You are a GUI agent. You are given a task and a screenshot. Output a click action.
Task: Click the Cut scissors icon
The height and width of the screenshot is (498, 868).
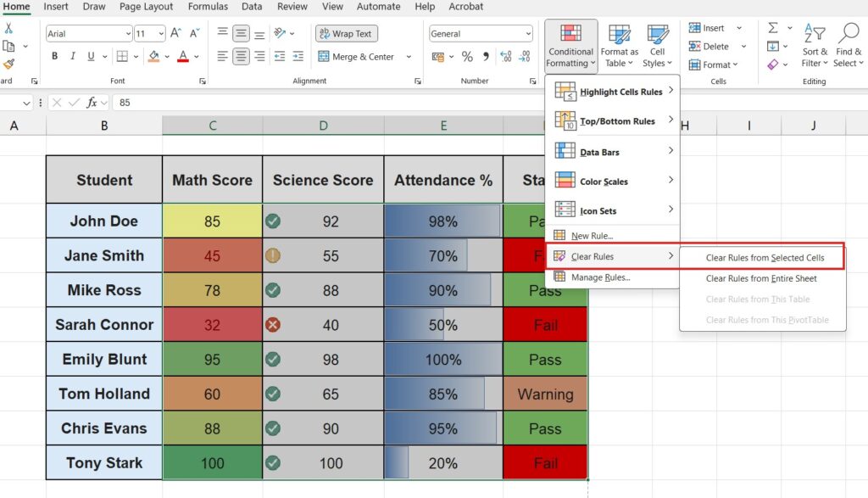(8, 28)
